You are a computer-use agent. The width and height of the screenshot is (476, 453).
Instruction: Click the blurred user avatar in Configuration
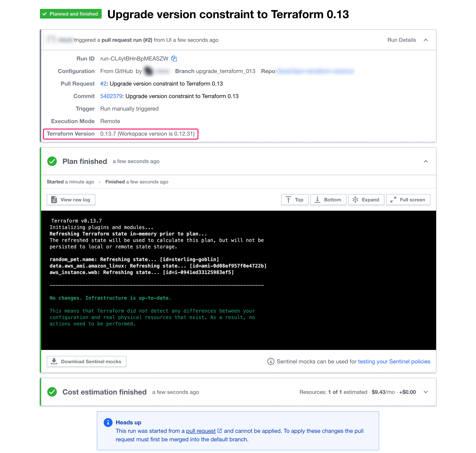tap(149, 71)
